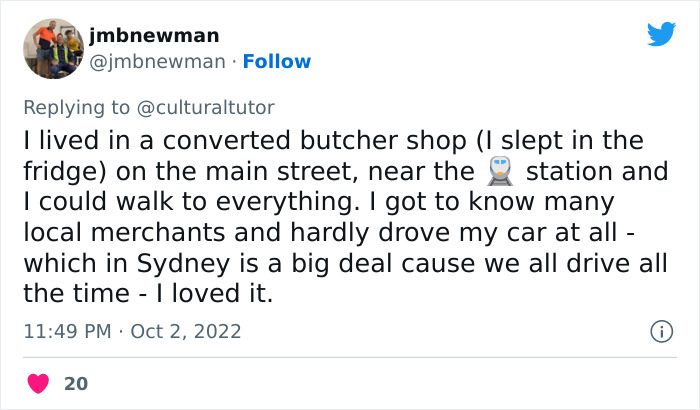Open the jmbnewman profile avatar photo
This screenshot has width=700, height=410.
point(52,47)
